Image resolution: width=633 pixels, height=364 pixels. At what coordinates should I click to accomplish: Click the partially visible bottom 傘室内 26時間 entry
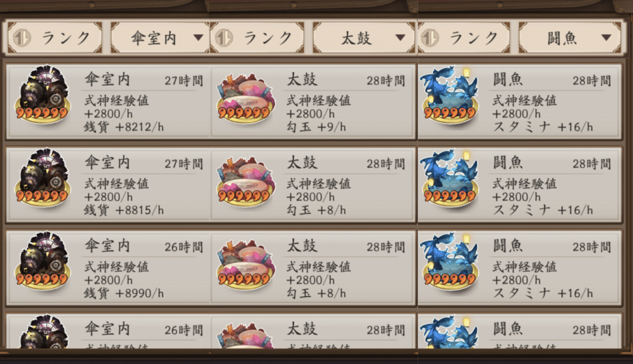tap(108, 331)
